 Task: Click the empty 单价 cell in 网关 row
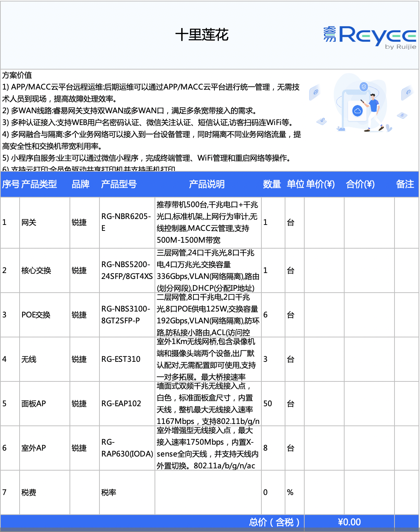[324, 222]
